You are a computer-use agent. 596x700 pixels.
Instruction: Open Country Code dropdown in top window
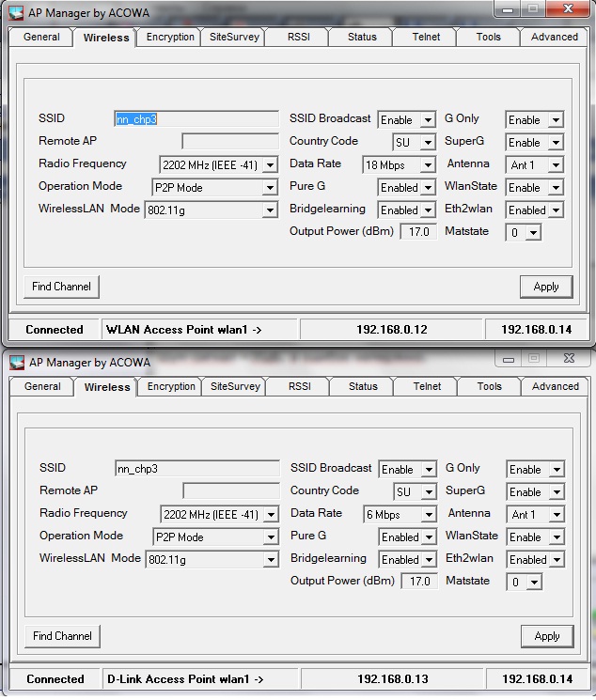[x=415, y=142]
